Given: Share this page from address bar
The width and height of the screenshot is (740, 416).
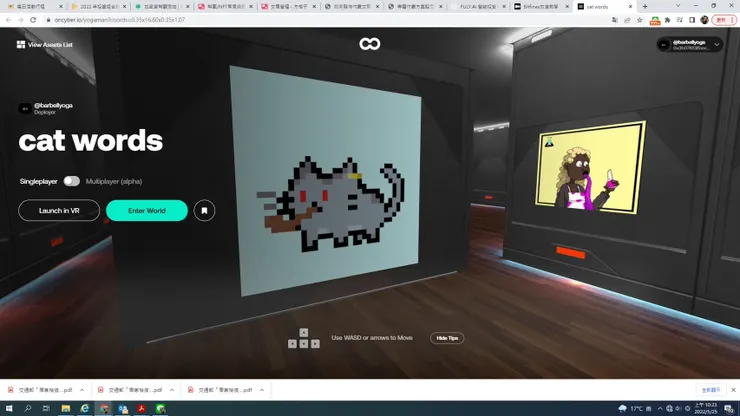Looking at the screenshot, I should [627, 20].
